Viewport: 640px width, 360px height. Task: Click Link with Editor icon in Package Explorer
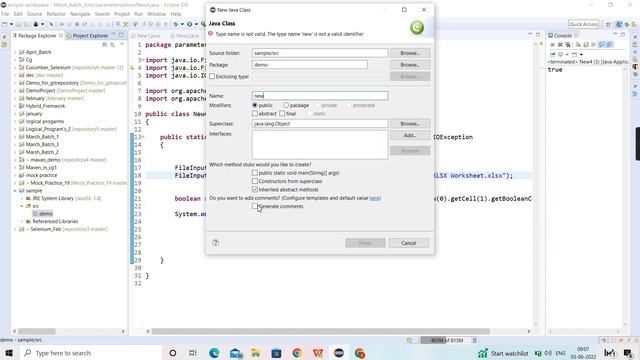(112, 44)
